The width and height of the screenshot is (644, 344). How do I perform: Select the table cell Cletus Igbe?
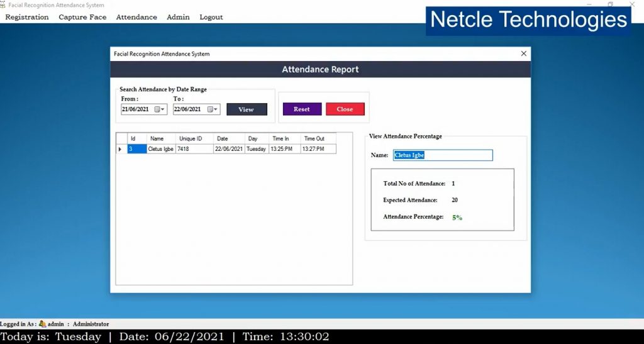161,149
